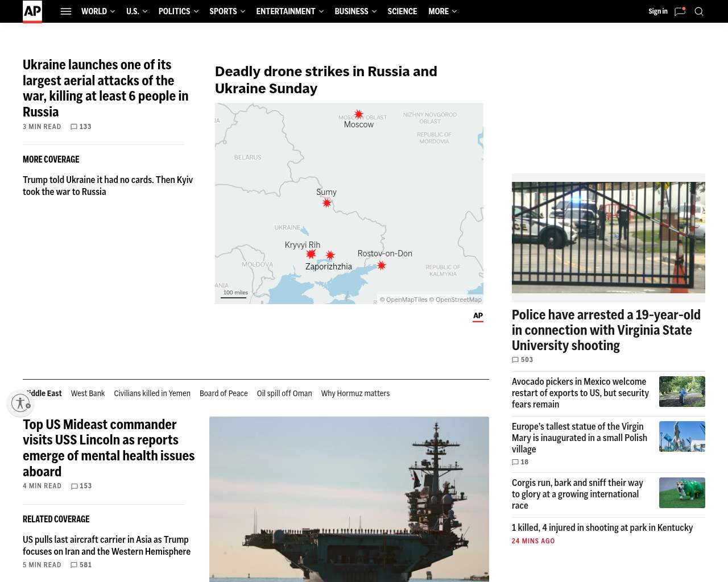This screenshot has width=728, height=582.
Task: Go to the AP logo homepage
Action: [32, 11]
